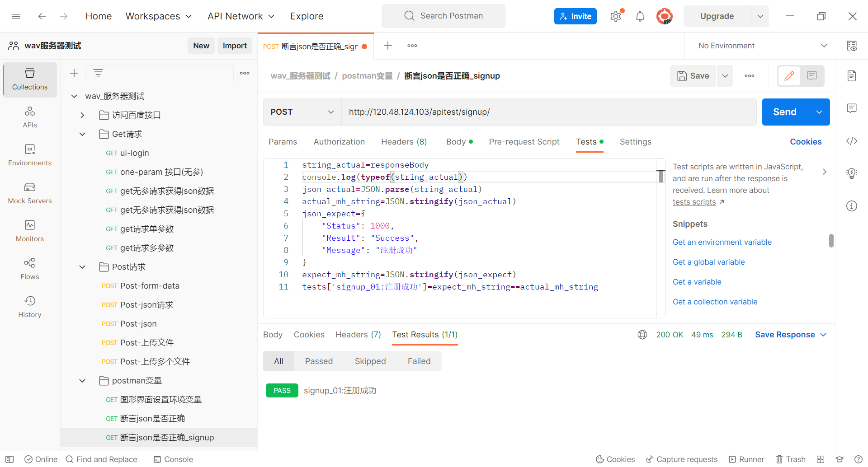The width and height of the screenshot is (868, 467).
Task: Switch to the Pre-request Script tab
Action: tap(524, 142)
